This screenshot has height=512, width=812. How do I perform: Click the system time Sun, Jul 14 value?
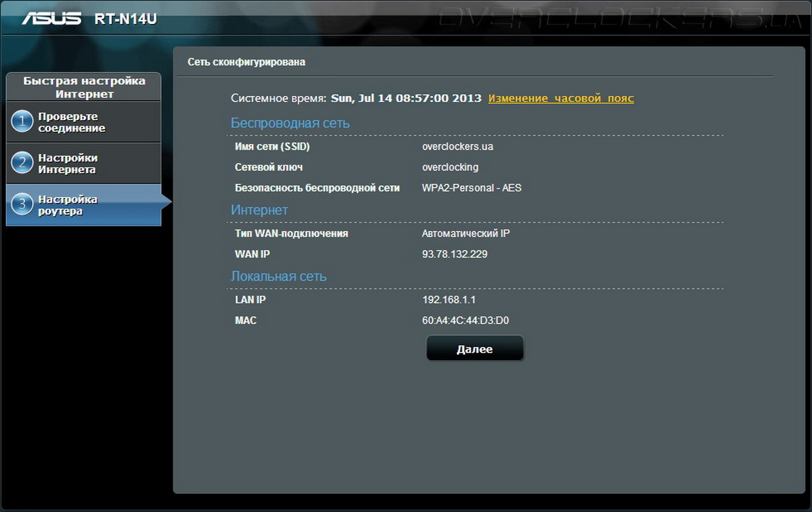point(406,99)
